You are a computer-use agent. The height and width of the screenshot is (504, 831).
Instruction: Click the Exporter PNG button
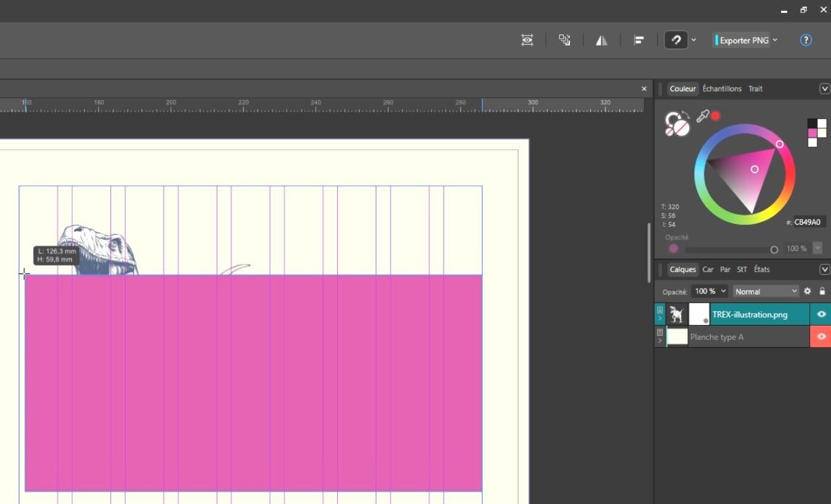point(743,41)
